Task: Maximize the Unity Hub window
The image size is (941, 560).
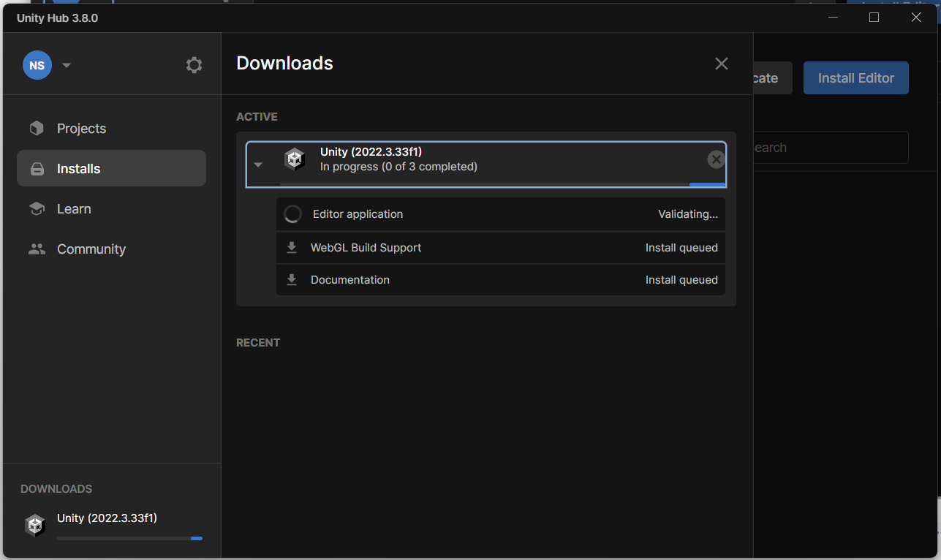Action: 874,18
